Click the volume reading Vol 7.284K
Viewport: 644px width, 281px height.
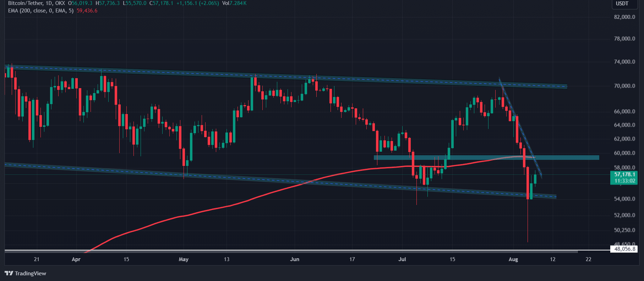234,3
